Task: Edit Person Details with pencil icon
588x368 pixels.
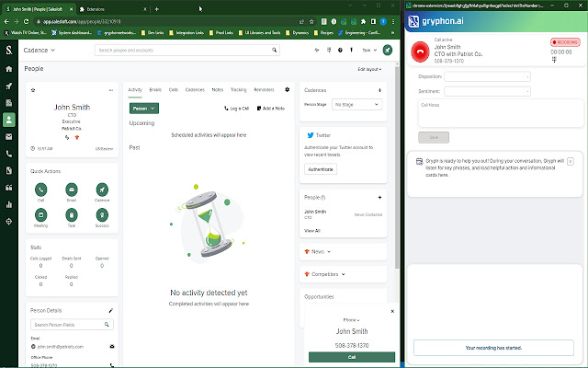Action: [110, 311]
